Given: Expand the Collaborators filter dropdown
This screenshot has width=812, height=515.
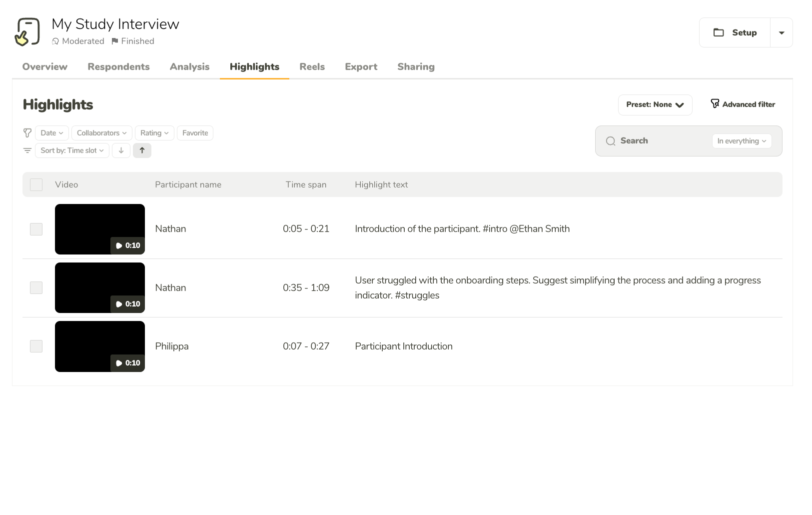Looking at the screenshot, I should pos(102,133).
